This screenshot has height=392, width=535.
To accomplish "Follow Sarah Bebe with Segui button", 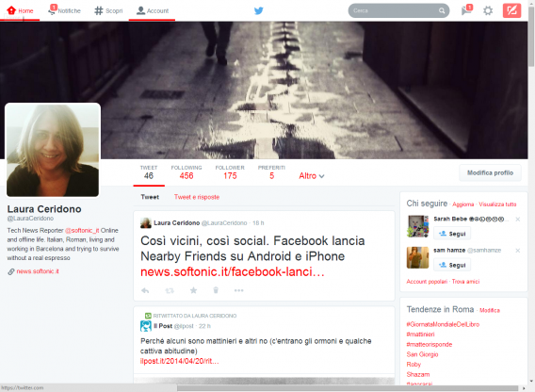I will click(452, 234).
